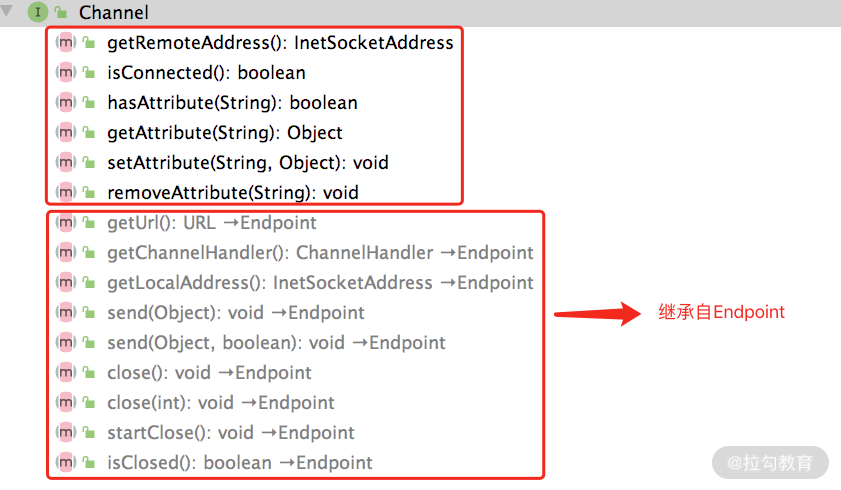The height and width of the screenshot is (490, 841).
Task: Click the public lock icon beside isClosed()
Action: (x=89, y=463)
